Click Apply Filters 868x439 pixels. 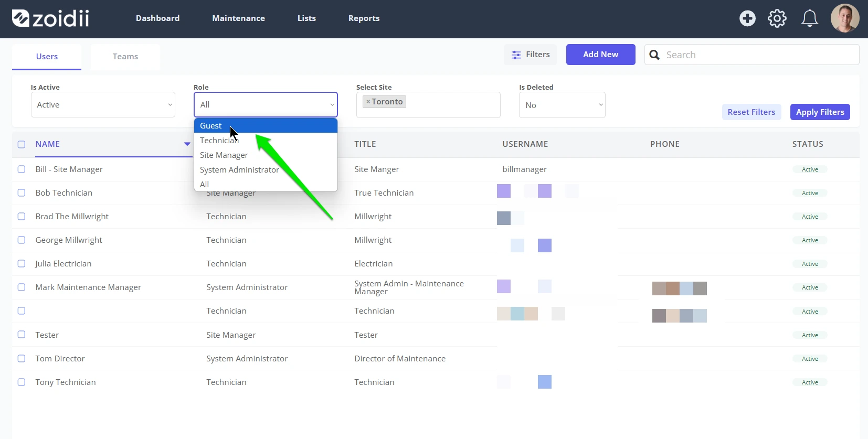click(820, 112)
